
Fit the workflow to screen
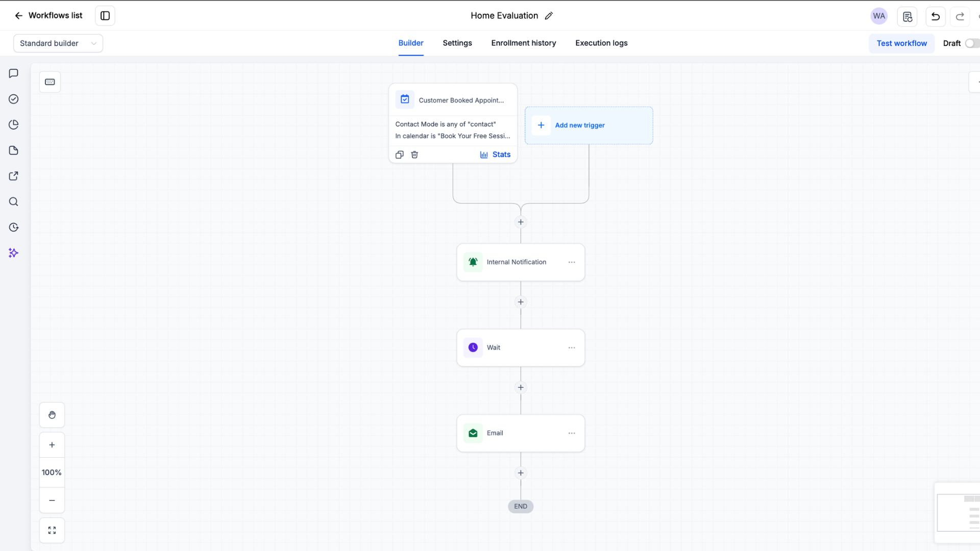point(52,531)
